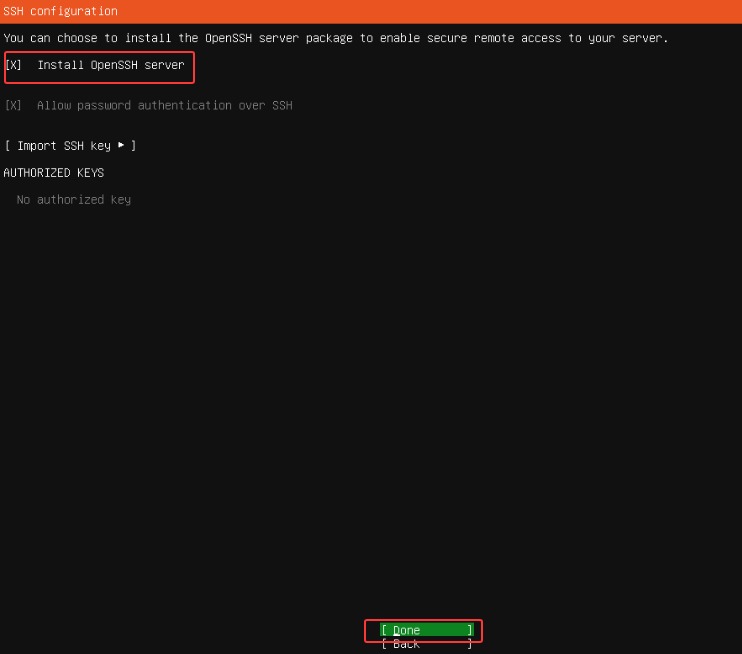The width and height of the screenshot is (742, 654).
Task: Click the underlined D in Done
Action: click(x=397, y=630)
